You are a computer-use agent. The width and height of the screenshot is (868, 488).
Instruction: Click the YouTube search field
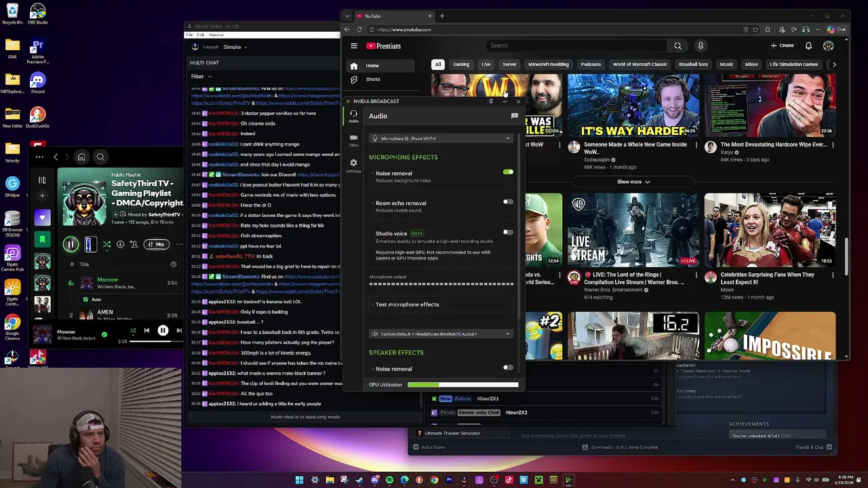576,45
